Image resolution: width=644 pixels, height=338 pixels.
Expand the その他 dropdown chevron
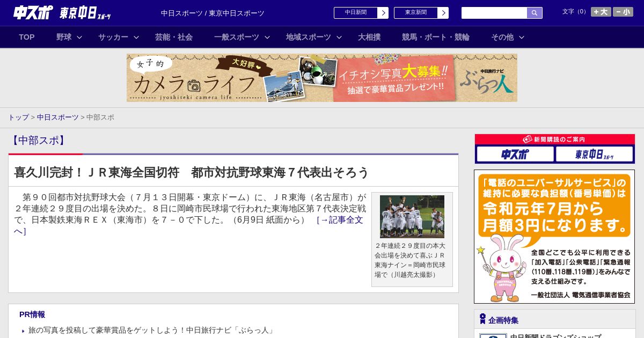(x=522, y=37)
